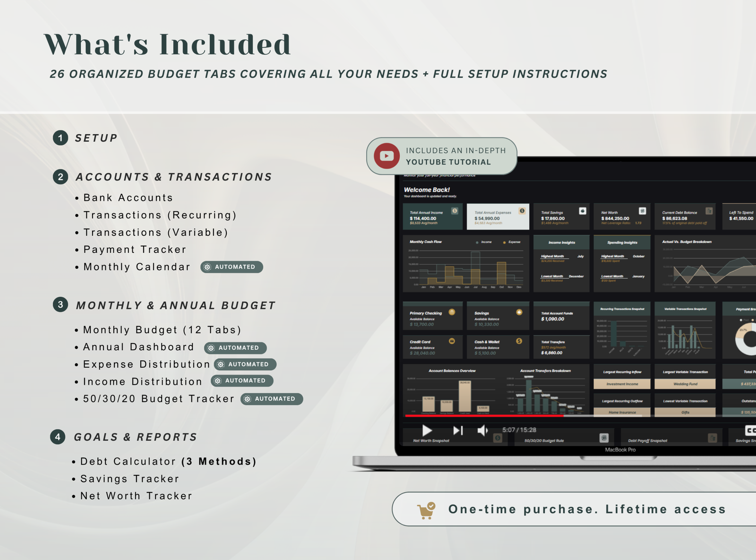Viewport: 756px width, 560px height.
Task: Select the Left To Spend card
Action: coord(740,216)
